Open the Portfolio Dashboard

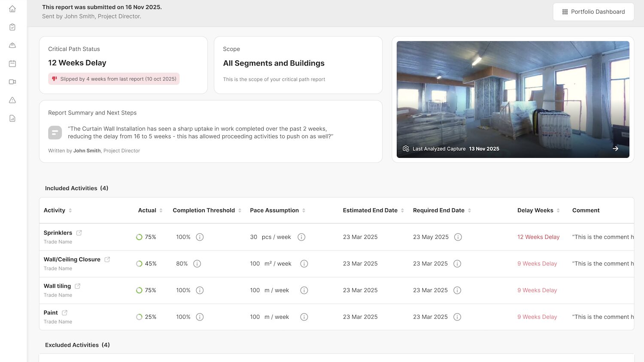593,12
